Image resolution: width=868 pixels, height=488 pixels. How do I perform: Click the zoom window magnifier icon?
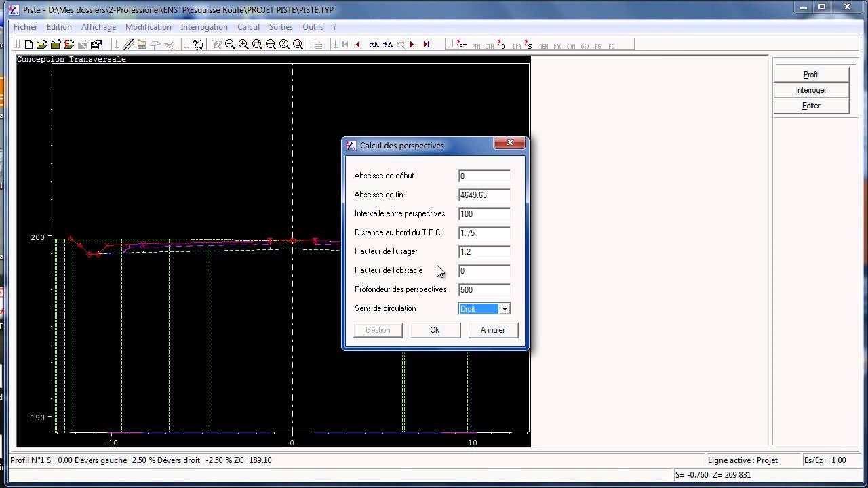coord(257,45)
